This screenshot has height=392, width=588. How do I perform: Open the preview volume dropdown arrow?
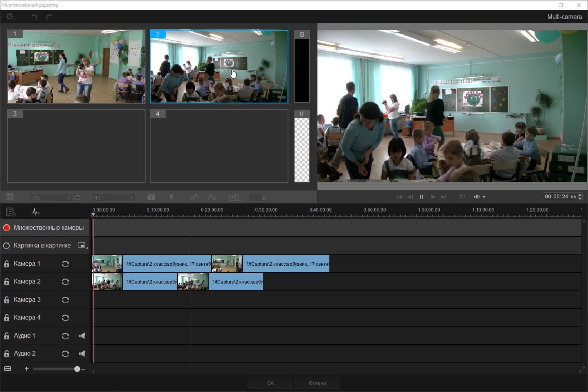[x=484, y=197]
